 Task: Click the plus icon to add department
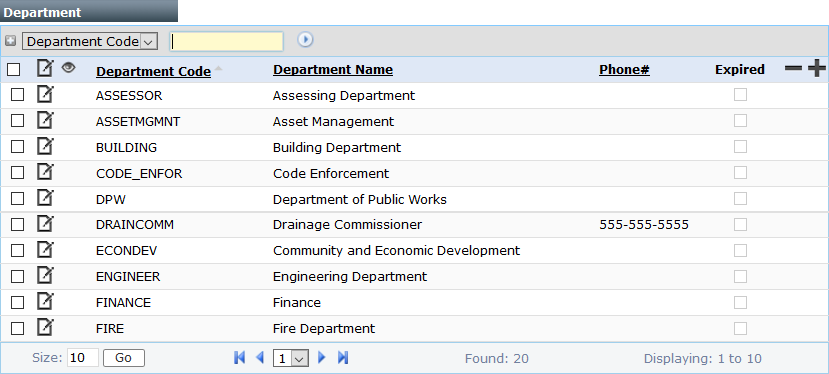coord(817,68)
